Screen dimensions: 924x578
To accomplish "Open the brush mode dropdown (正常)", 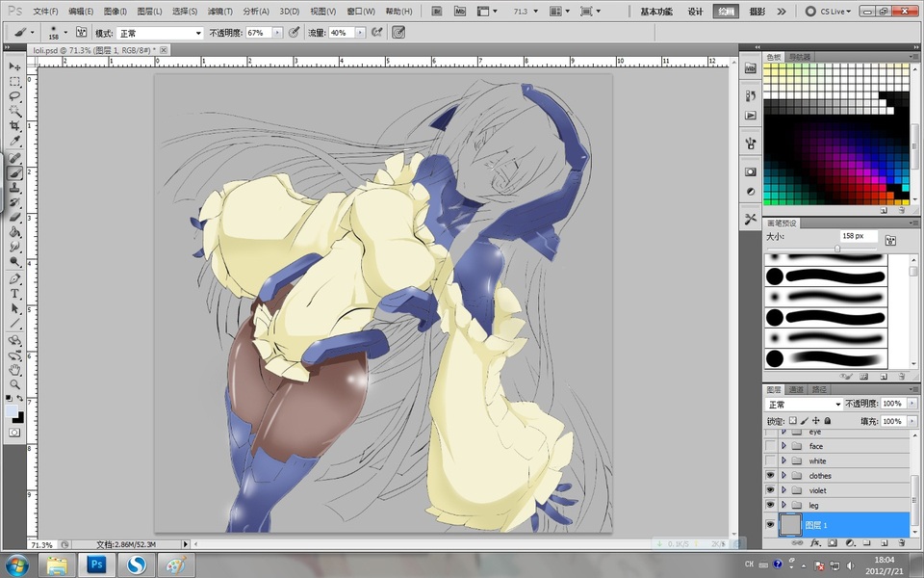I will pos(160,32).
